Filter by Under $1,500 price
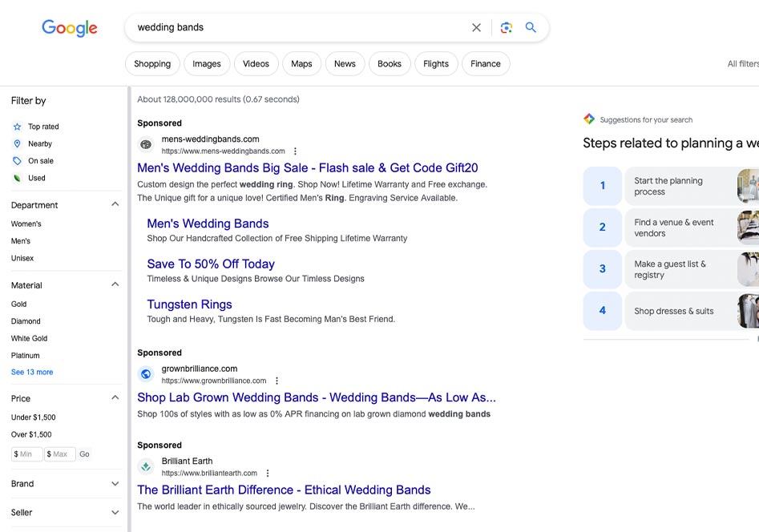The width and height of the screenshot is (759, 532). (x=34, y=417)
